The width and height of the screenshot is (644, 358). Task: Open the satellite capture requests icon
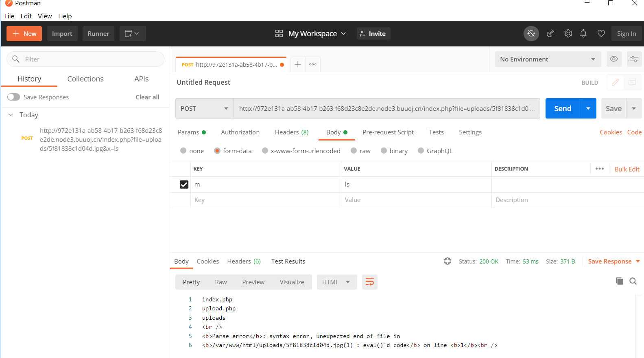[550, 33]
